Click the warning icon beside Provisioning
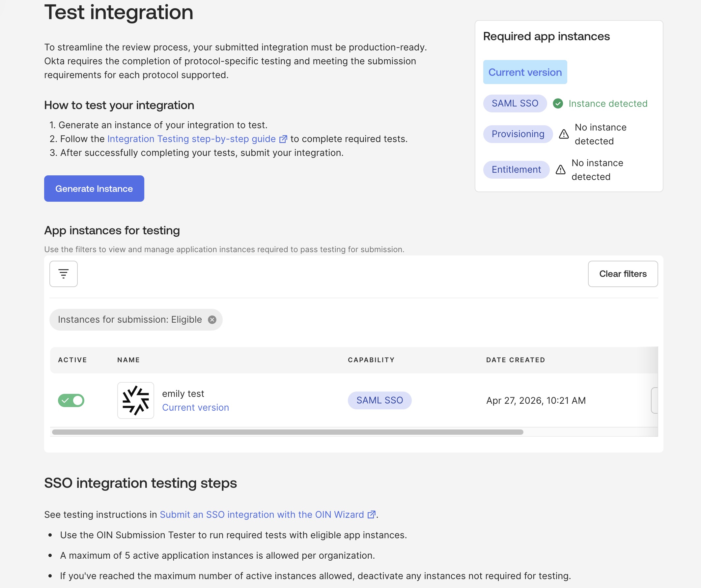 564,134
